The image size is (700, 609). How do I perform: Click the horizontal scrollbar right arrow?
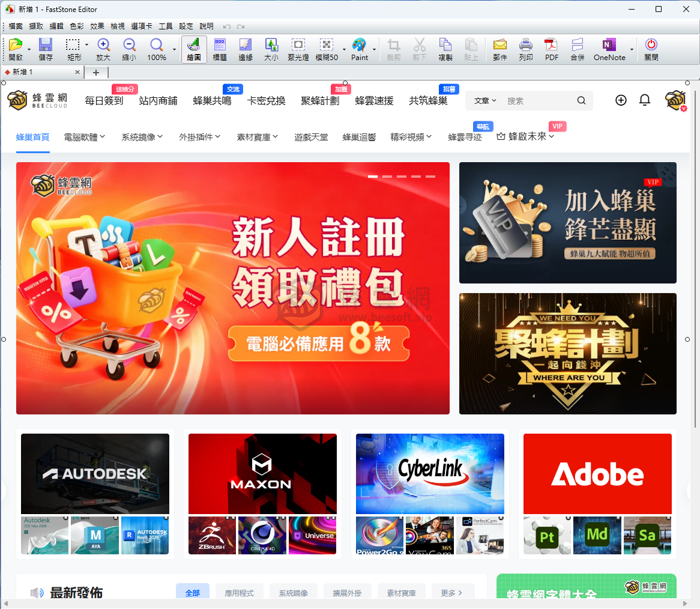coord(685,604)
